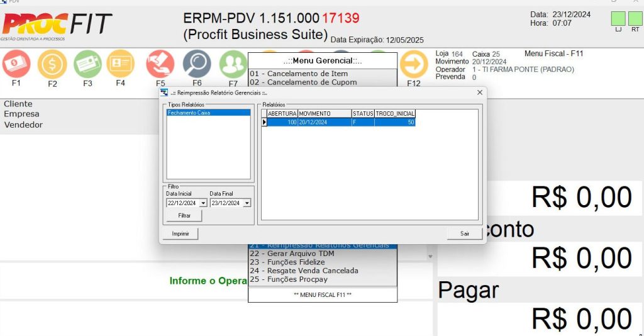Viewport: 644px width, 336px height.
Task: Click the ABERTURA column header
Action: tap(282, 114)
